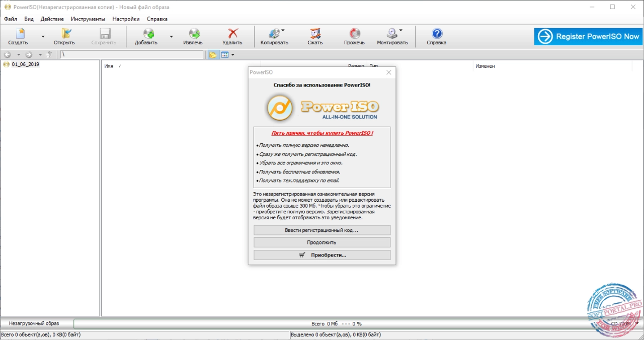
Task: Click the Копировать (Copy) disc icon
Action: coord(274,34)
